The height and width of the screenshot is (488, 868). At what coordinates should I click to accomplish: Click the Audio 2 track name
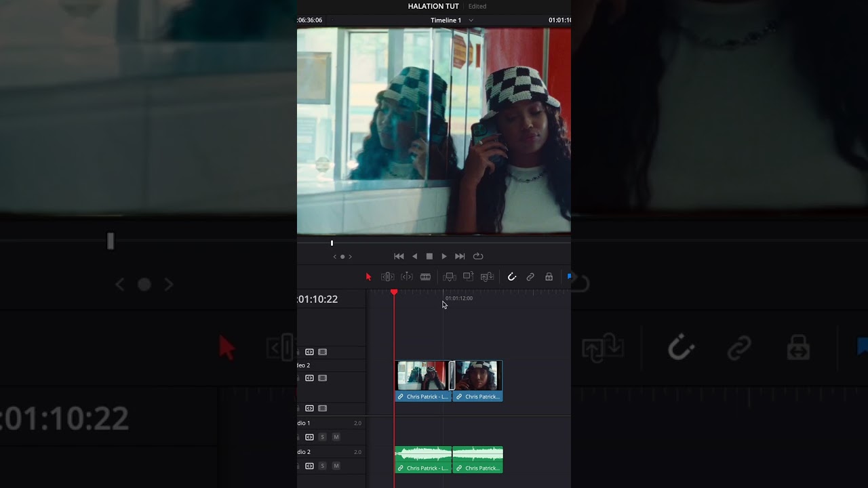pyautogui.click(x=303, y=452)
